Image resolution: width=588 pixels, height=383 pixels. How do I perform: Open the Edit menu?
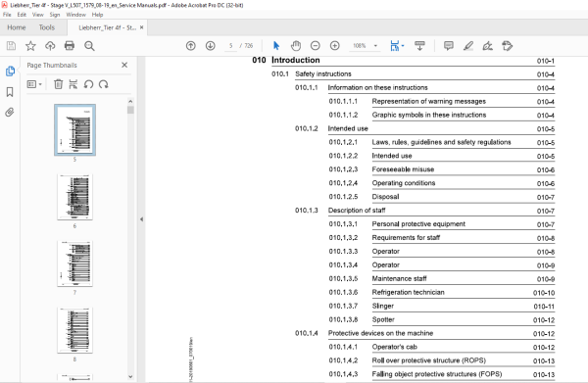click(x=22, y=15)
